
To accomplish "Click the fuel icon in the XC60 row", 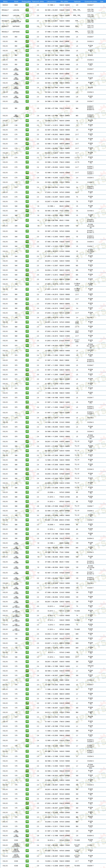I will coord(27,840).
